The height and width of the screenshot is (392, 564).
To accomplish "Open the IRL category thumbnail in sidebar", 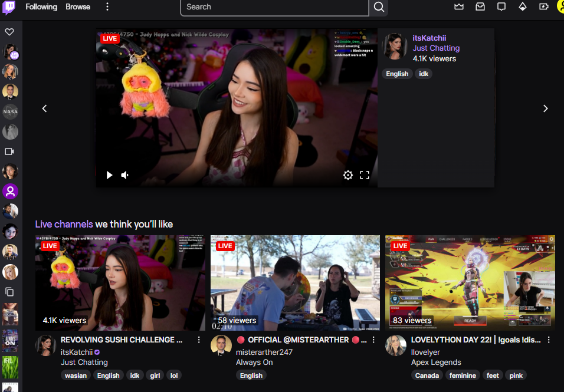I will pos(10,367).
